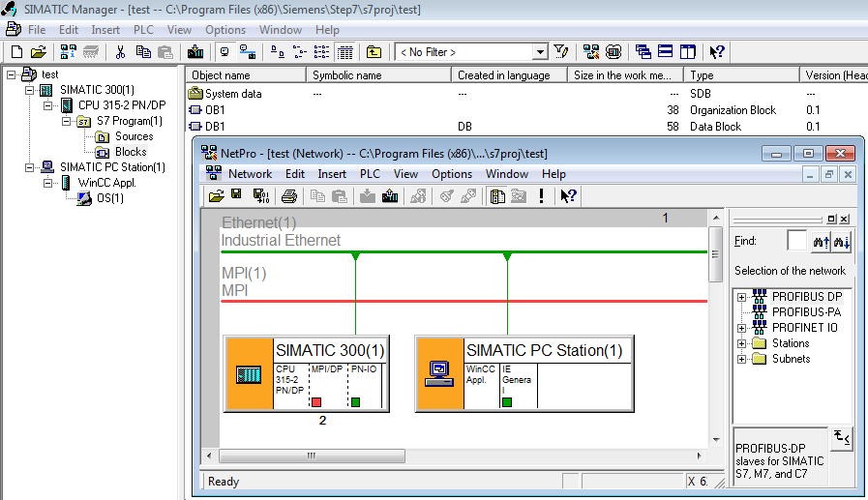The image size is (868, 500).
Task: Collapse the test project tree node
Action: pos(11,74)
